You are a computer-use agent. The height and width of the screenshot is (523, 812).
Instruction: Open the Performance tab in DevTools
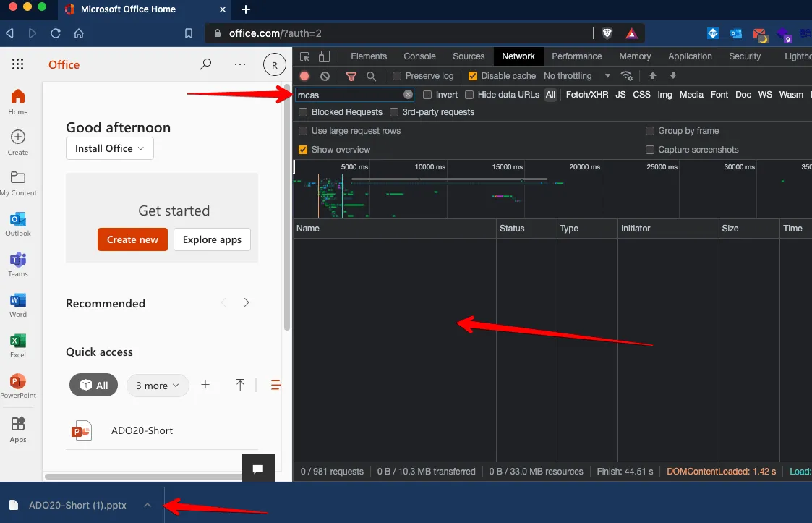pyautogui.click(x=576, y=56)
